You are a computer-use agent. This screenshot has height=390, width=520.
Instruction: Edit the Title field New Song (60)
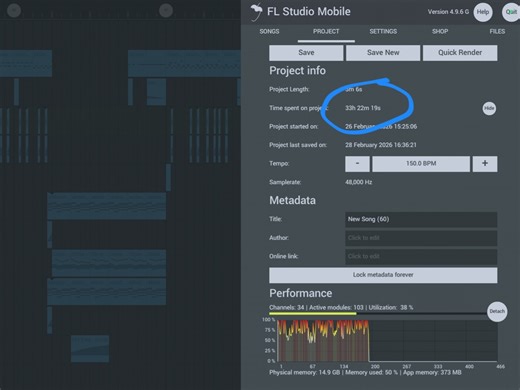click(x=421, y=219)
